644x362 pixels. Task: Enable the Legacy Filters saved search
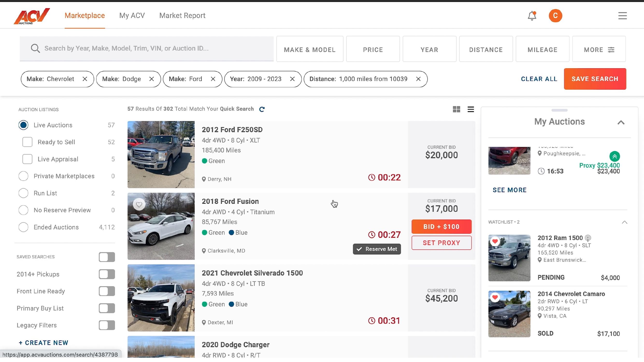click(x=107, y=325)
